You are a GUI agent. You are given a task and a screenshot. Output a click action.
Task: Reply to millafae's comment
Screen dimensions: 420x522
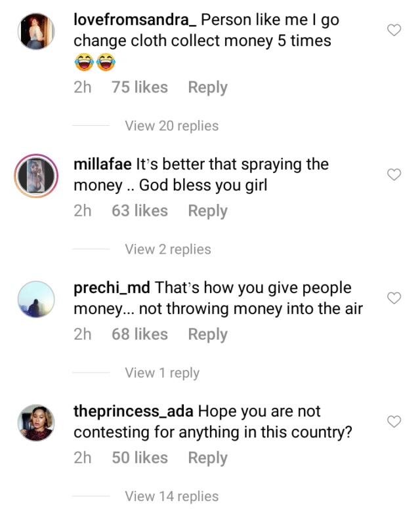(207, 211)
